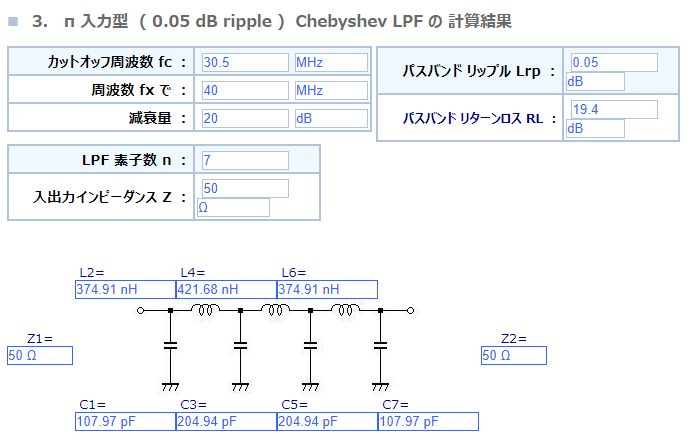Click the Z1 input impedance field
This screenshot has width=691, height=443.
[40, 355]
